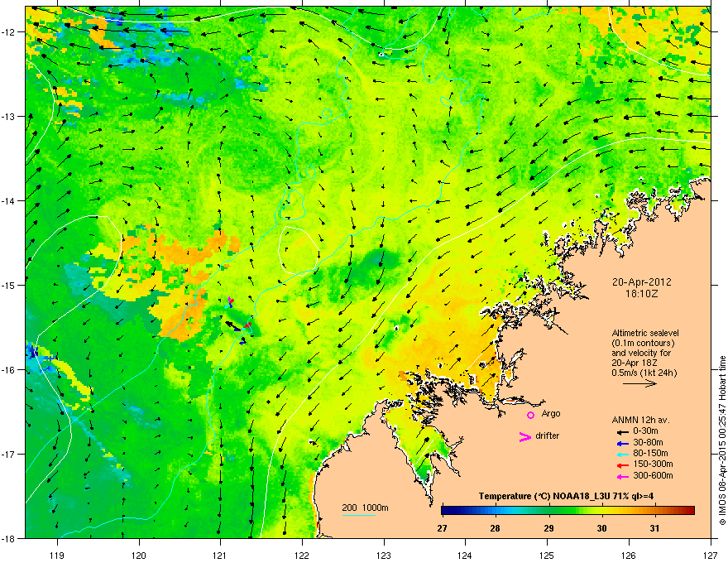Click latitude axis label -16

8,369
